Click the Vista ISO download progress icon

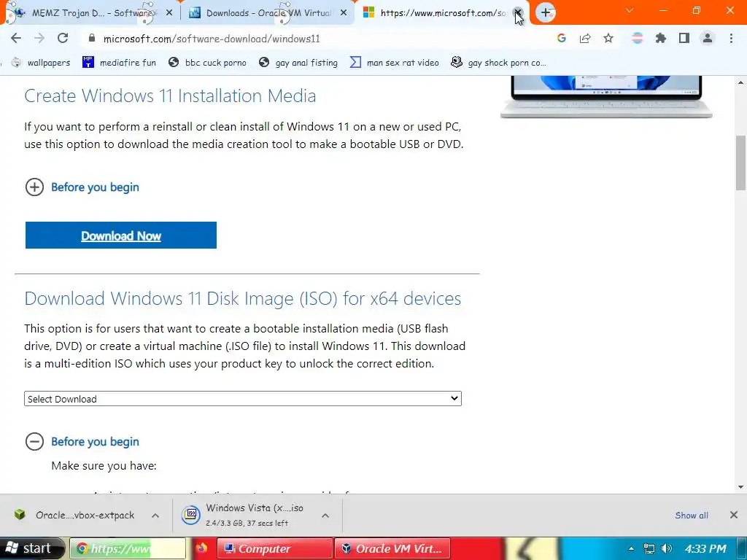(191, 515)
